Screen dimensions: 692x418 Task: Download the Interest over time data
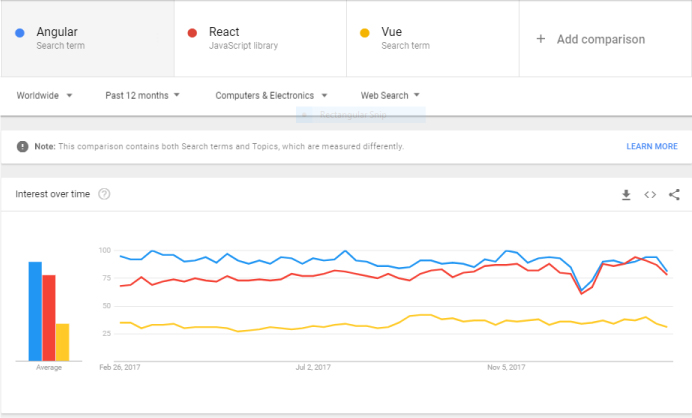626,195
